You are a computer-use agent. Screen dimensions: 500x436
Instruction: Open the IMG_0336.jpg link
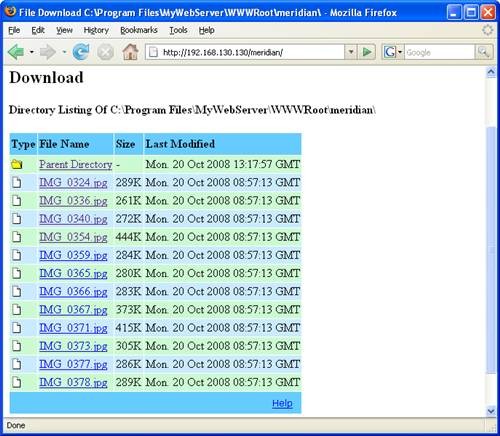pos(73,201)
